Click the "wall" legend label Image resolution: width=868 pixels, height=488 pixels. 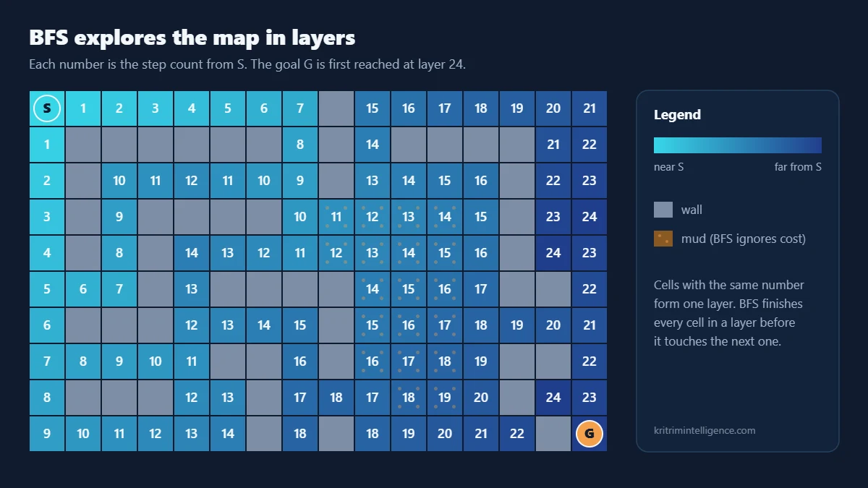[x=692, y=210]
